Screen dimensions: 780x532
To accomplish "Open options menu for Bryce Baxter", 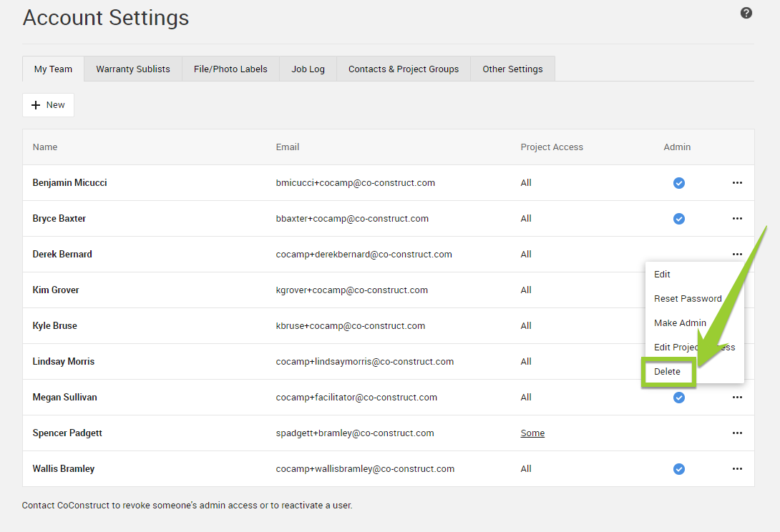I will click(x=737, y=219).
